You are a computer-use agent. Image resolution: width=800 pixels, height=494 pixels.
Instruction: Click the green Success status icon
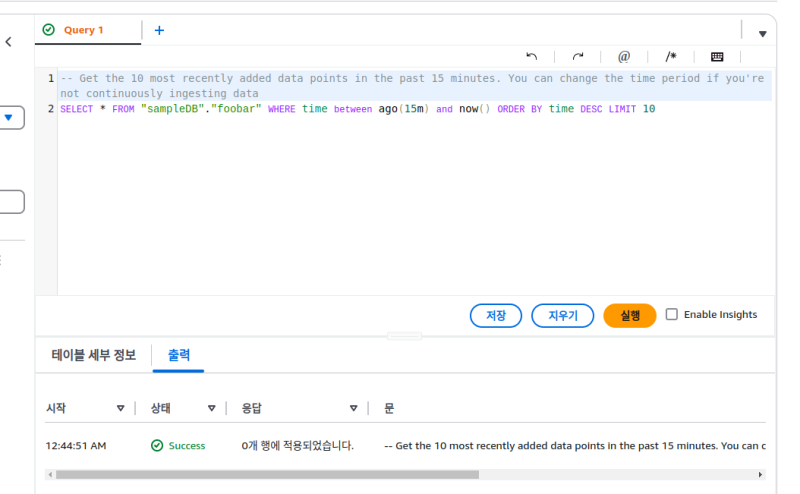pyautogui.click(x=157, y=445)
